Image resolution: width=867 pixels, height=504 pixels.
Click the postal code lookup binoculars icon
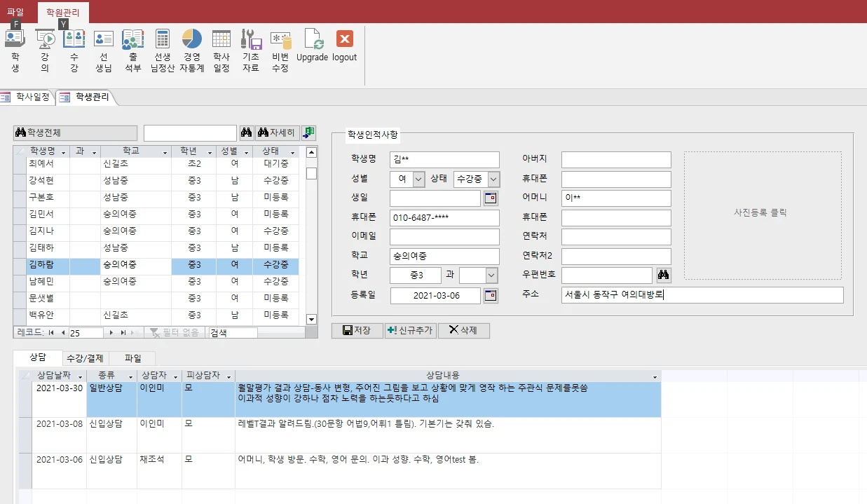pyautogui.click(x=663, y=275)
